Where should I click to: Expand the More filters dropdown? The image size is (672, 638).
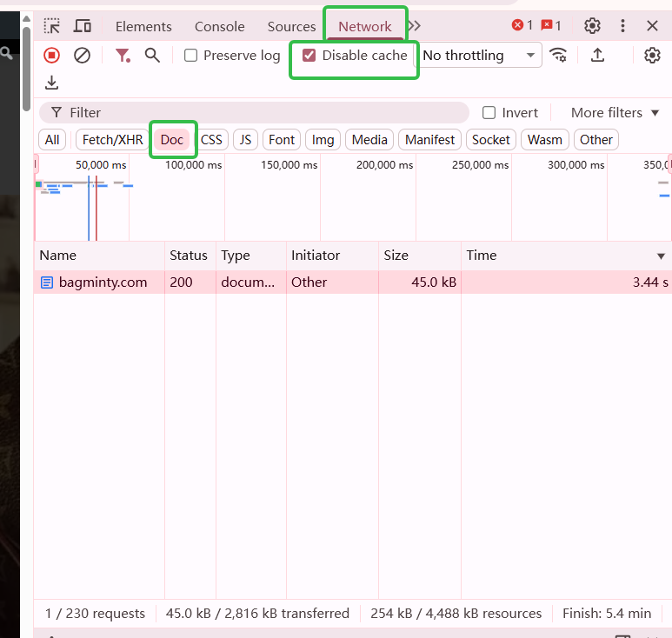pos(615,113)
